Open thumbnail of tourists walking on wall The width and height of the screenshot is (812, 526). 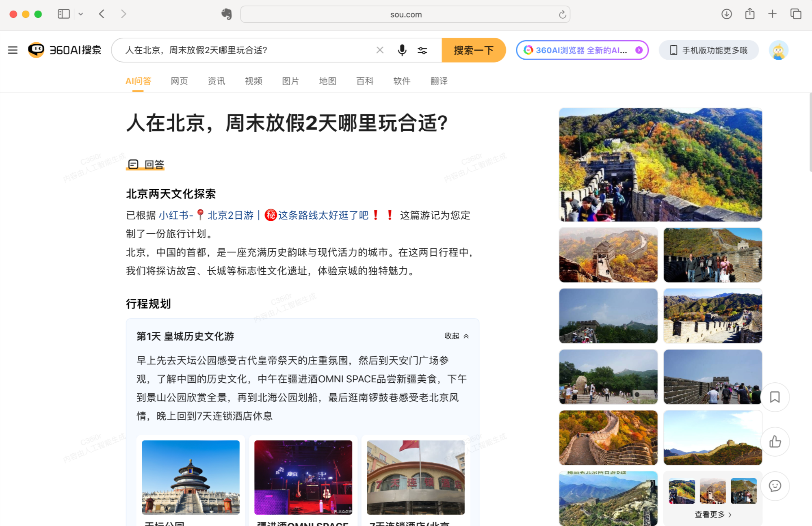pos(713,255)
